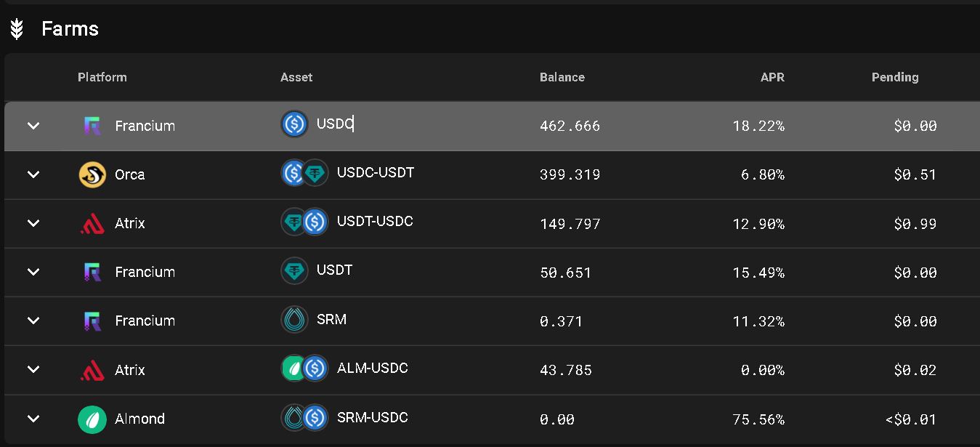
Task: Click the Asset column header
Action: [296, 77]
